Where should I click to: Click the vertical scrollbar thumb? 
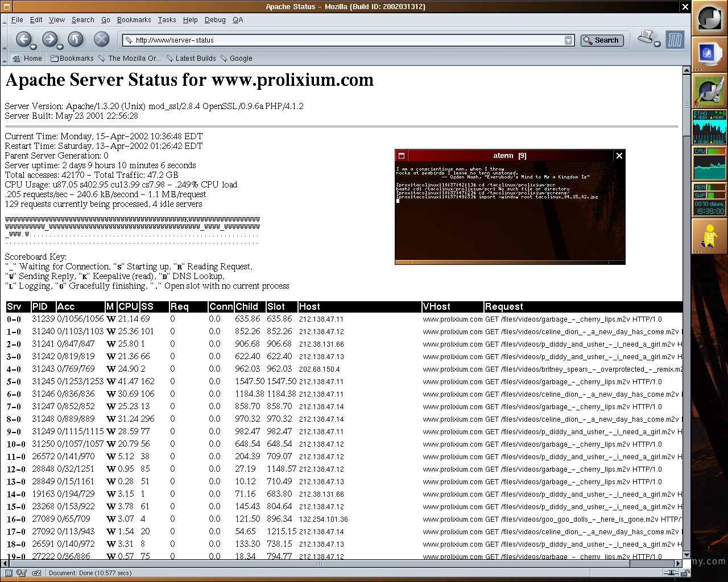click(x=686, y=104)
